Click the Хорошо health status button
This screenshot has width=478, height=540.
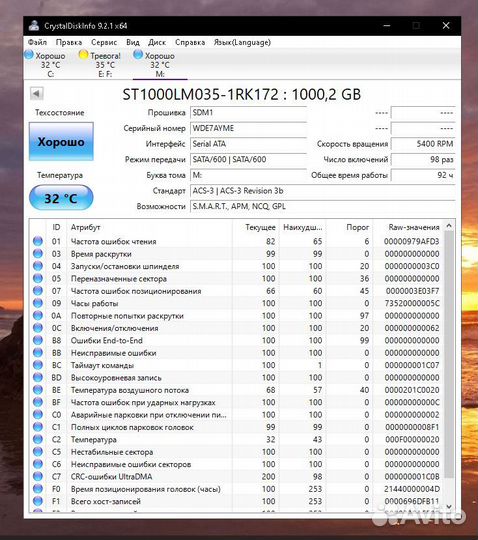(61, 142)
